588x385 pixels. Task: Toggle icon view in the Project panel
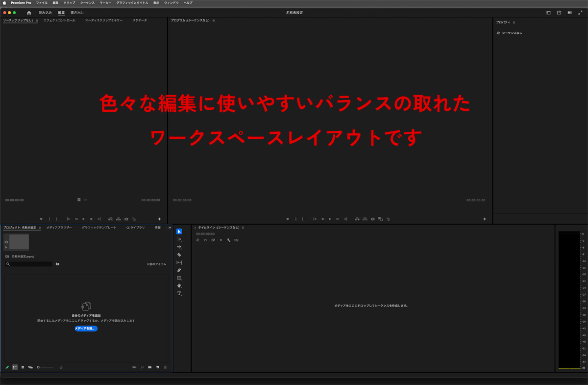coord(23,367)
